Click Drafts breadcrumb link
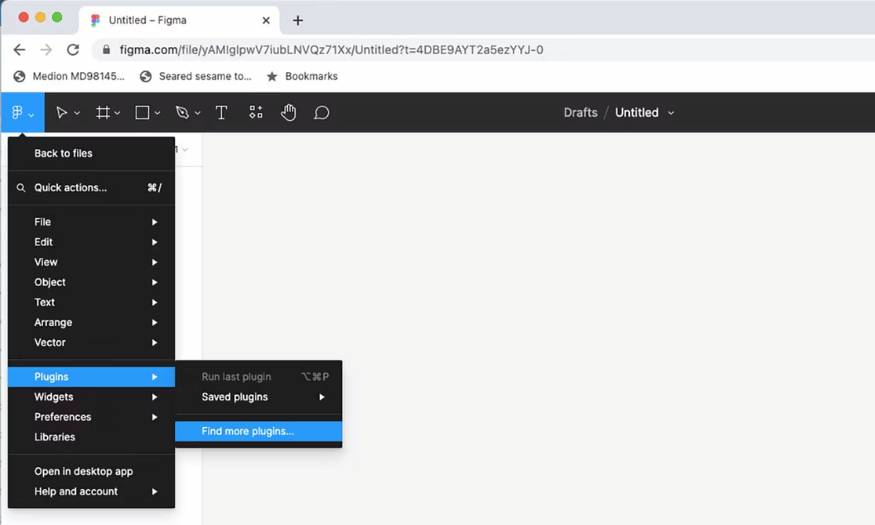 click(x=580, y=113)
